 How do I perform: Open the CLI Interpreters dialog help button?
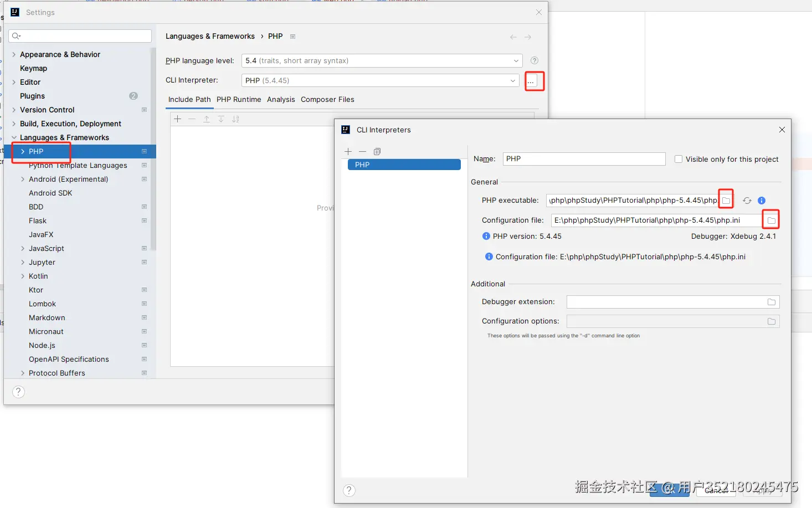pos(349,490)
